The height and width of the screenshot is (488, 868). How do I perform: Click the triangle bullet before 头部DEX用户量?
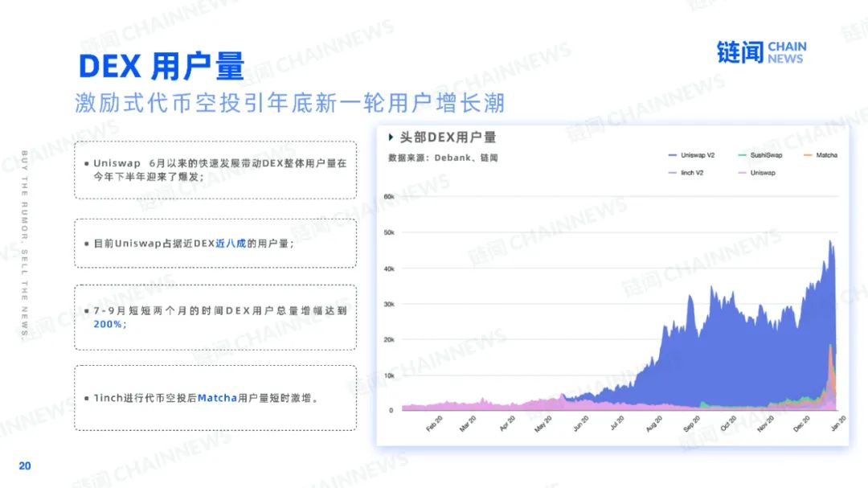tap(391, 137)
